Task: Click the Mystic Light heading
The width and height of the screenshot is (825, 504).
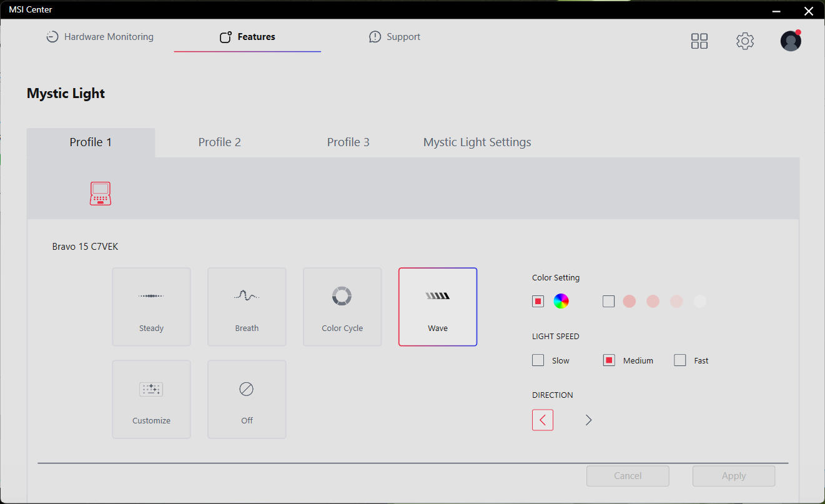Action: (x=66, y=94)
